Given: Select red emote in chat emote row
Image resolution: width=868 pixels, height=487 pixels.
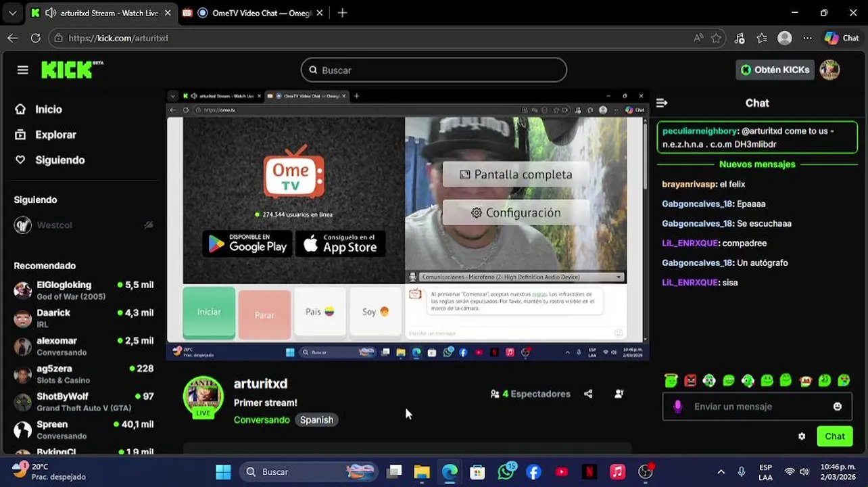Looking at the screenshot, I should (x=690, y=381).
